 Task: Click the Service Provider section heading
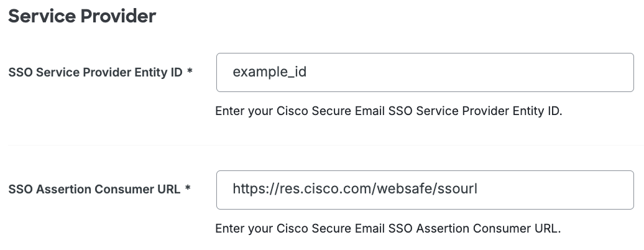click(81, 16)
